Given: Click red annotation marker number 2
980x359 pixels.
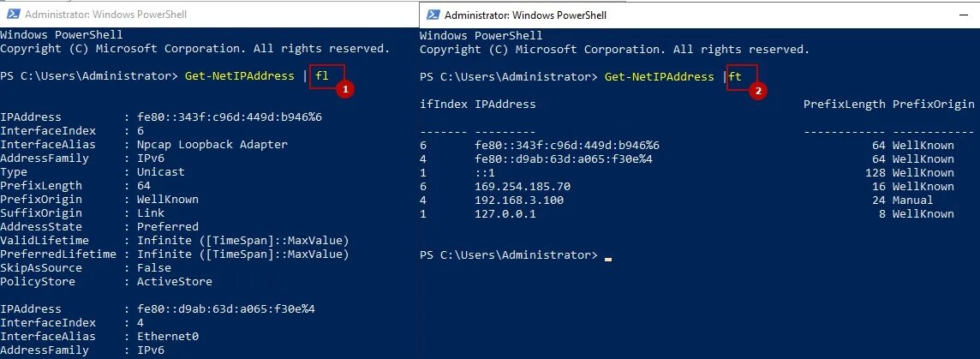Looking at the screenshot, I should point(757,91).
